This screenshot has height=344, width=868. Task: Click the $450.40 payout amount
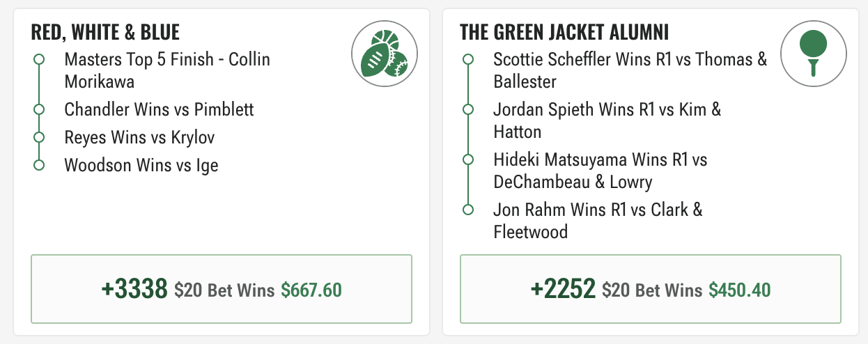740,290
